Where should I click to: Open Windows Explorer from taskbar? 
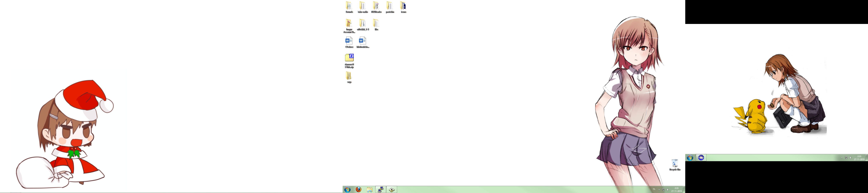(370, 190)
